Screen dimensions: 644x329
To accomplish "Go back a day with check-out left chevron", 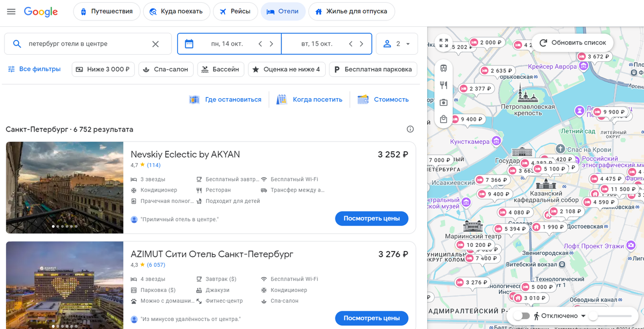I will [x=350, y=44].
